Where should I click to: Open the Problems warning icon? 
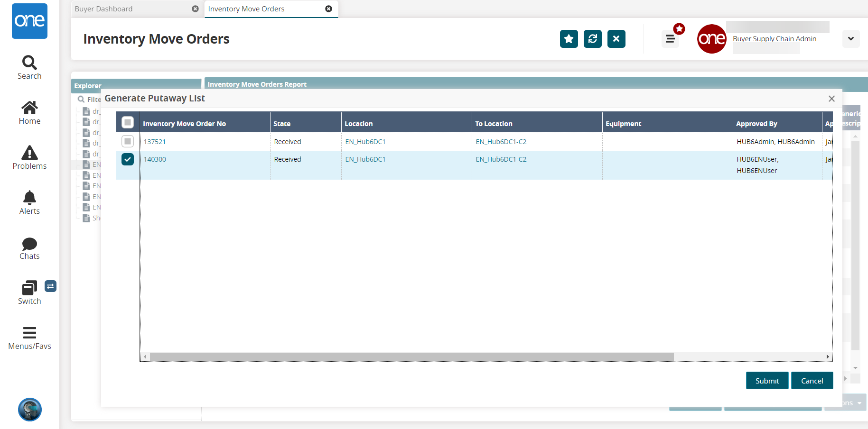point(29,153)
